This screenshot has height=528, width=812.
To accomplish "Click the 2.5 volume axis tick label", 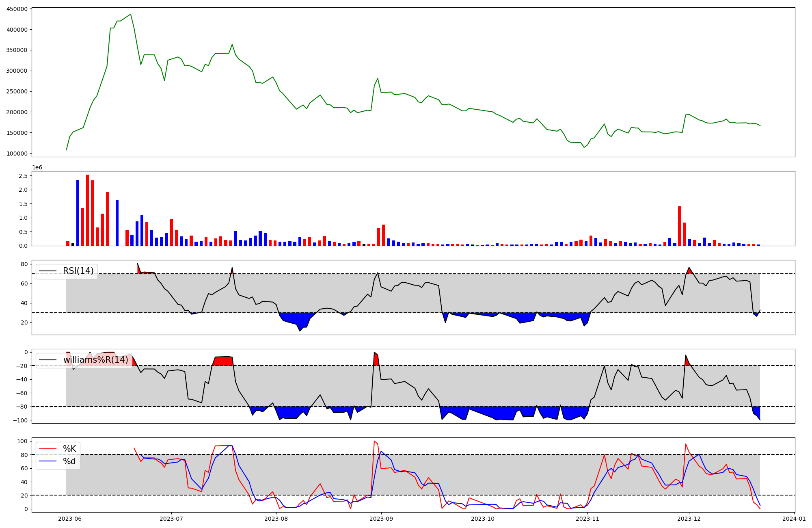I will tap(23, 176).
